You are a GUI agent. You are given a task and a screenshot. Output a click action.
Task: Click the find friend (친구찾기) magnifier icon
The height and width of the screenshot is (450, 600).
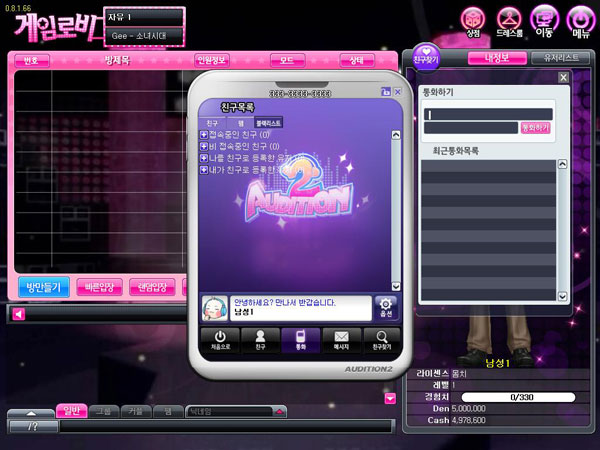[381, 338]
